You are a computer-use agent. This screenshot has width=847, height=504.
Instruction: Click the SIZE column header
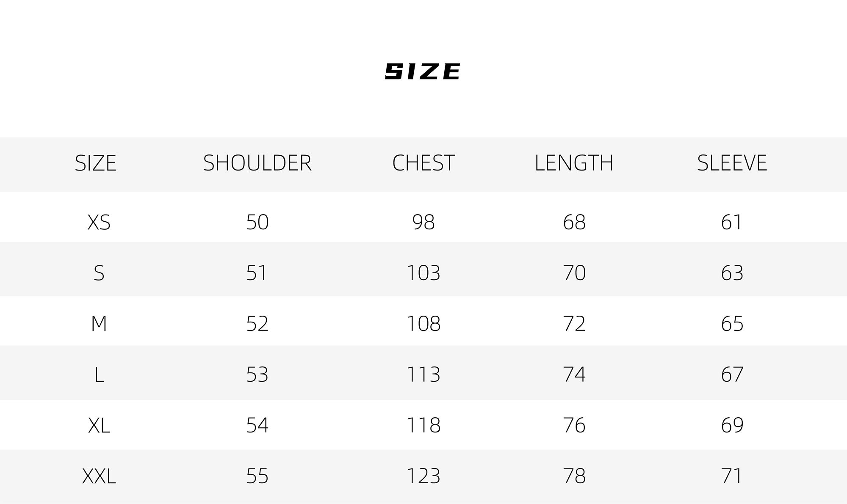pos(96,163)
